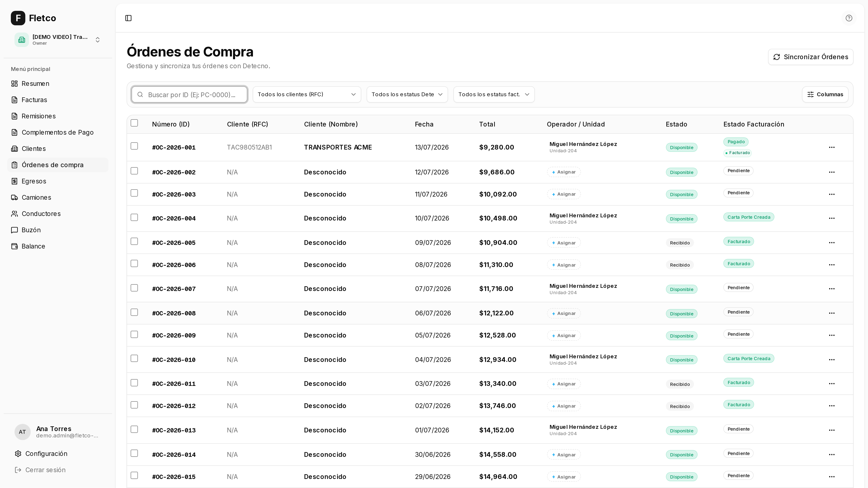Click the AT user avatar
This screenshot has height=488, width=868.
(22, 432)
